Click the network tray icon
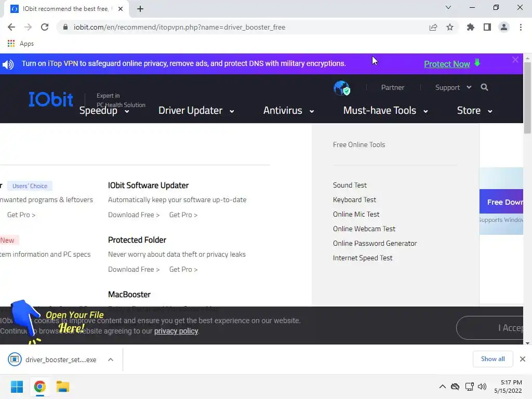532x399 pixels. (470, 387)
